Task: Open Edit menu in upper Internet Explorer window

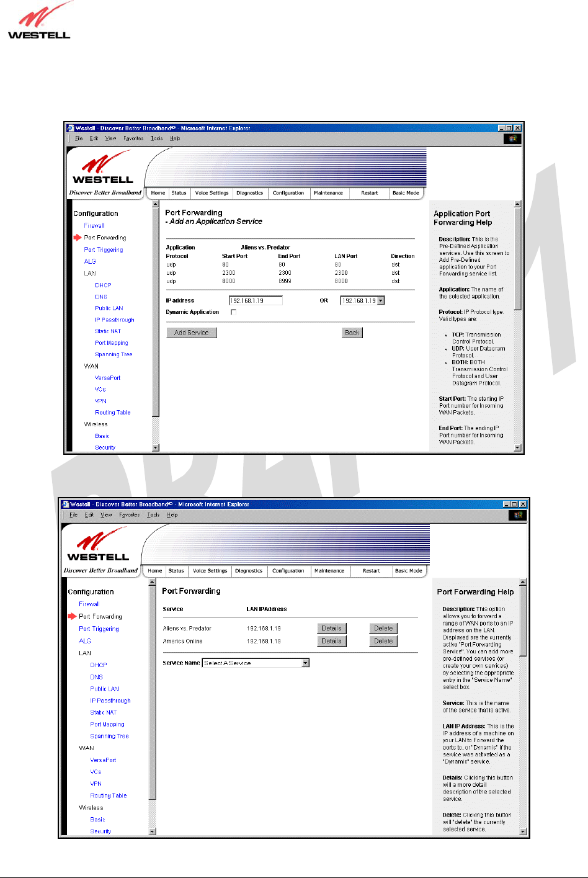Action: pyautogui.click(x=94, y=138)
